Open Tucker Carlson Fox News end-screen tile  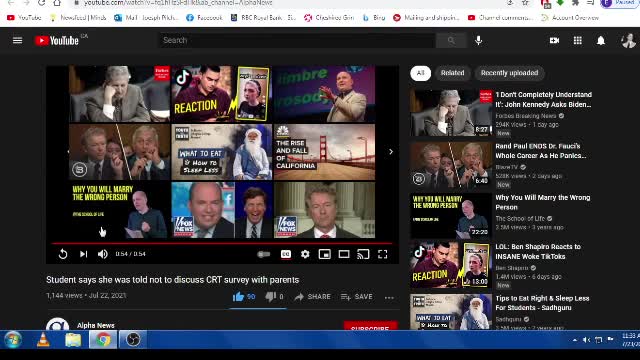[x=222, y=210]
